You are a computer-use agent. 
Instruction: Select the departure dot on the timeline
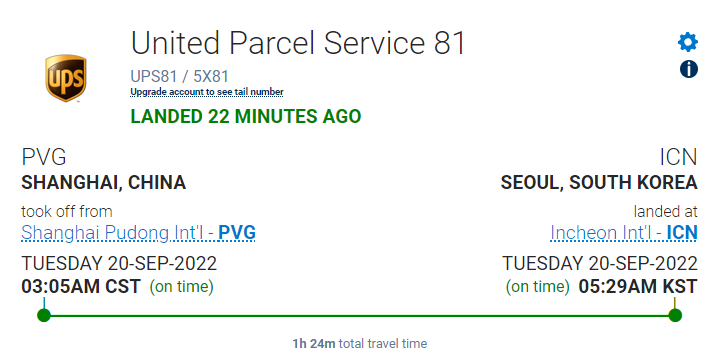(x=44, y=315)
